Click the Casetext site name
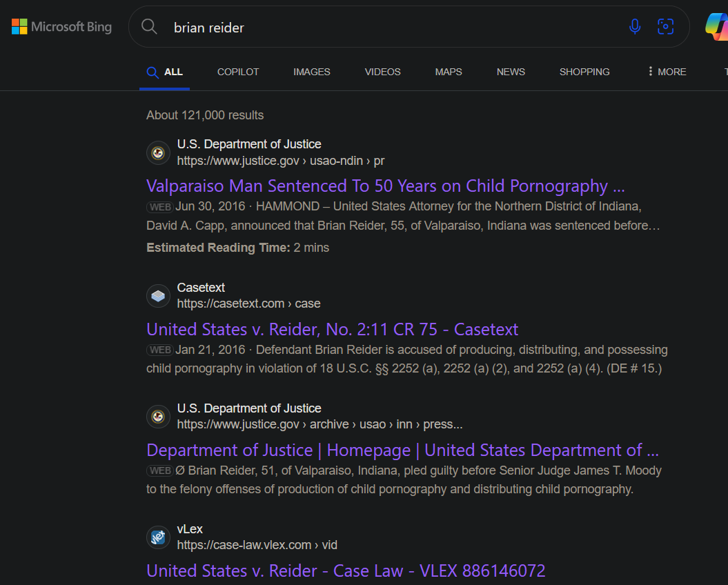Viewport: 728px width, 585px height. click(201, 288)
